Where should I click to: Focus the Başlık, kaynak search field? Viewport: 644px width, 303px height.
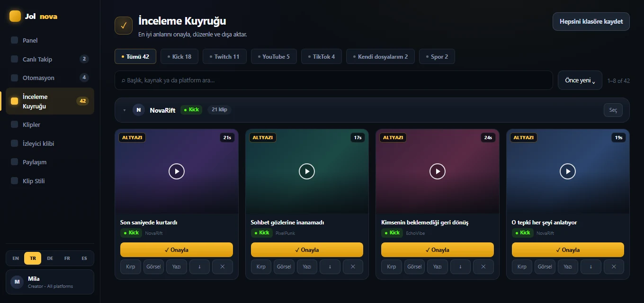point(334,80)
